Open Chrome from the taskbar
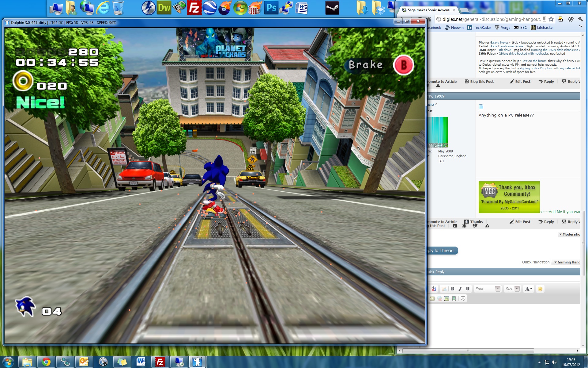Screen dimensions: 588x368 click(46, 362)
